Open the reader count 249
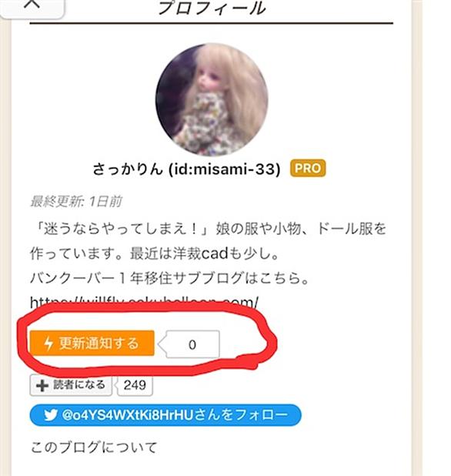Image resolution: width=451 pixels, height=476 pixels. coord(135,385)
